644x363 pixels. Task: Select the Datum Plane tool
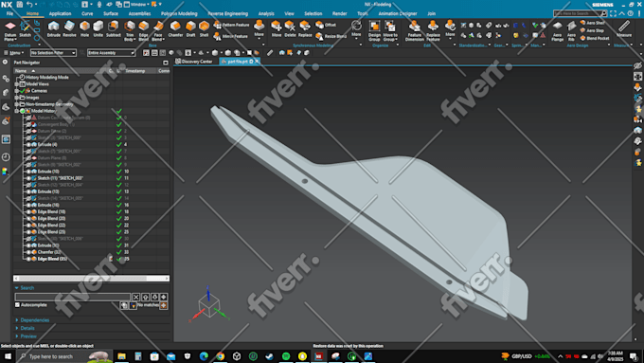tap(10, 30)
